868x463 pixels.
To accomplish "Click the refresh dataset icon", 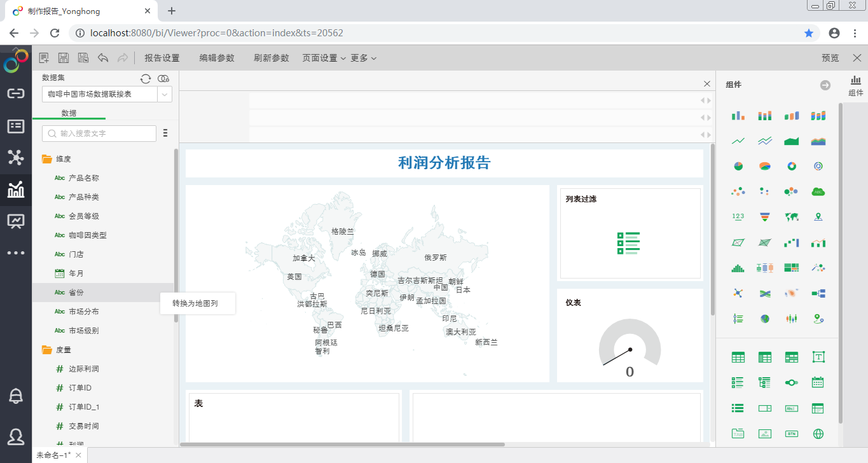I will tap(146, 78).
